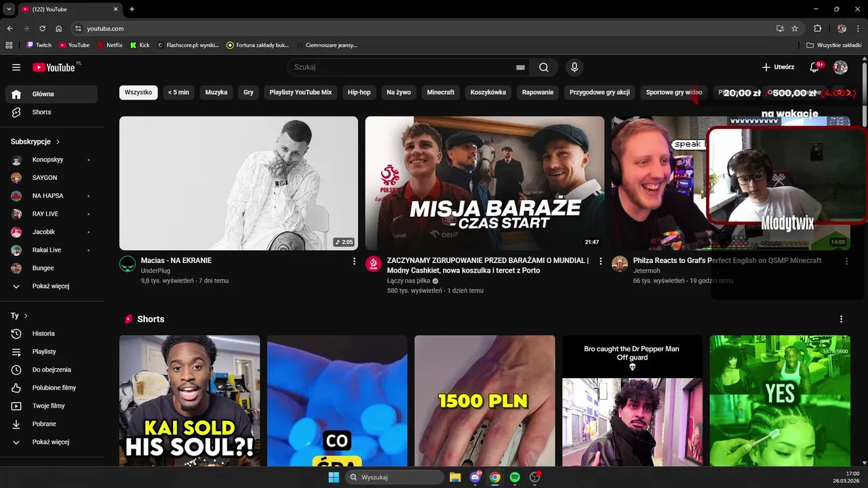Expand the Ty section chevron
This screenshot has height=488, width=868.
[x=26, y=316]
